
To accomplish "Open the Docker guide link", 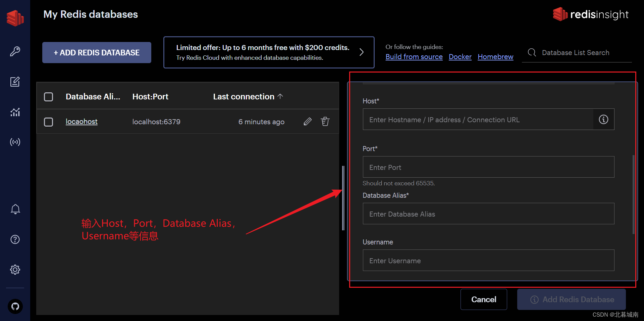I will [x=460, y=57].
